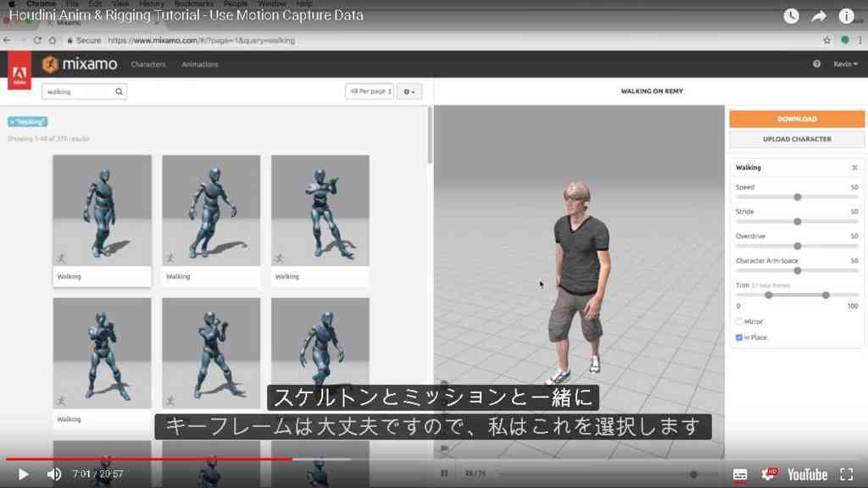Viewport: 868px width, 488px height.
Task: Enable the Mirror checkbox
Action: [739, 321]
